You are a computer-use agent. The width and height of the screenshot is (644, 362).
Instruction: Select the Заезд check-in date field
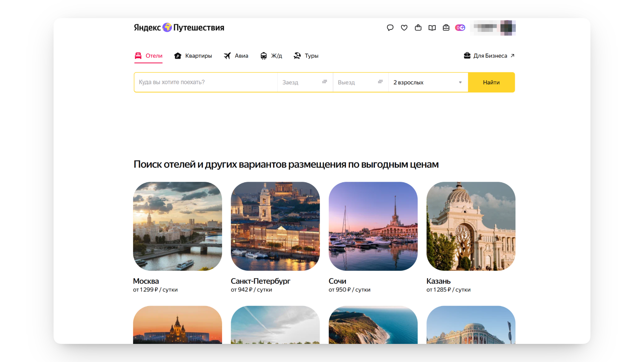[x=305, y=82]
